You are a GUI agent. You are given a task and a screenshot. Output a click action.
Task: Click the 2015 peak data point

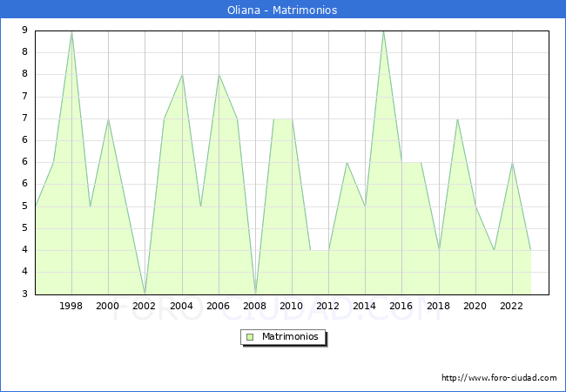[x=384, y=31]
